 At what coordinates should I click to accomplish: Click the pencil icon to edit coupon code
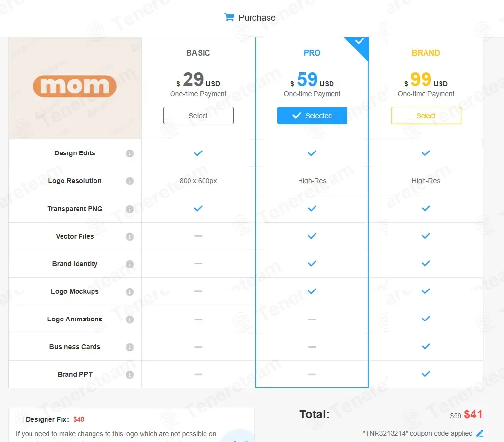click(x=480, y=433)
